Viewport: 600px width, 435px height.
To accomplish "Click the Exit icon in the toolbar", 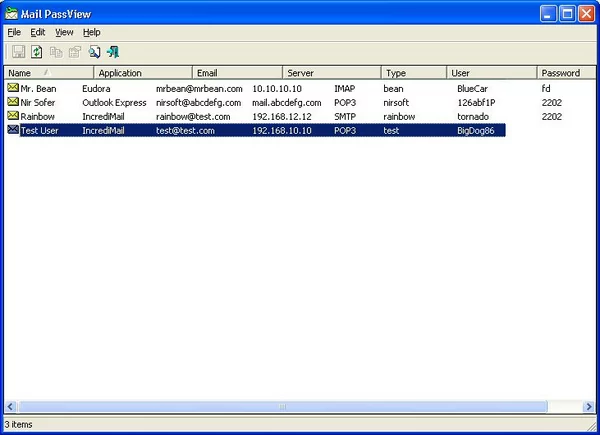I will (x=113, y=52).
